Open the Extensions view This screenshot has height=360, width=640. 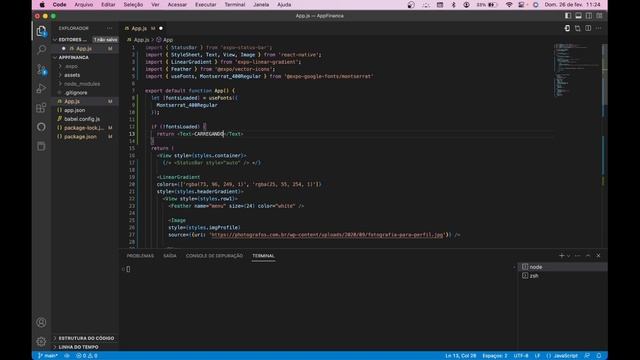[x=41, y=108]
